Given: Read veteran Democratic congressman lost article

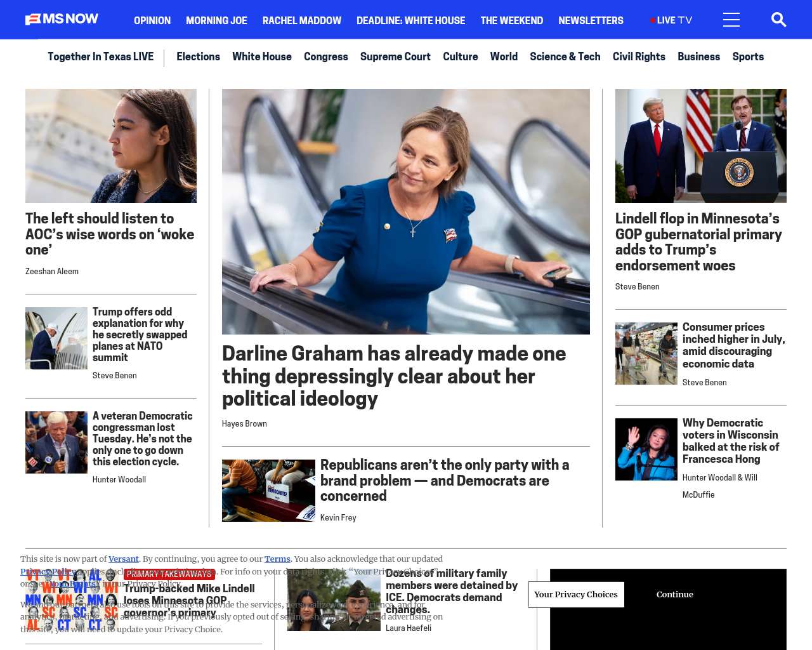Looking at the screenshot, I should click(x=142, y=439).
